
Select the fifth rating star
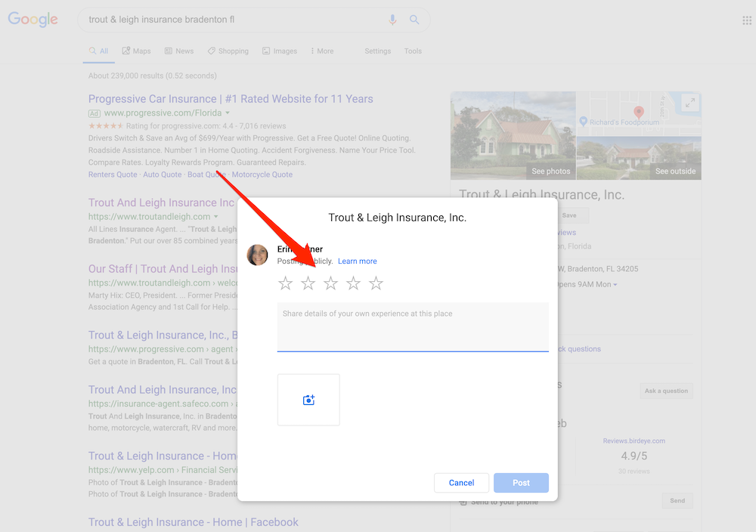tap(376, 283)
